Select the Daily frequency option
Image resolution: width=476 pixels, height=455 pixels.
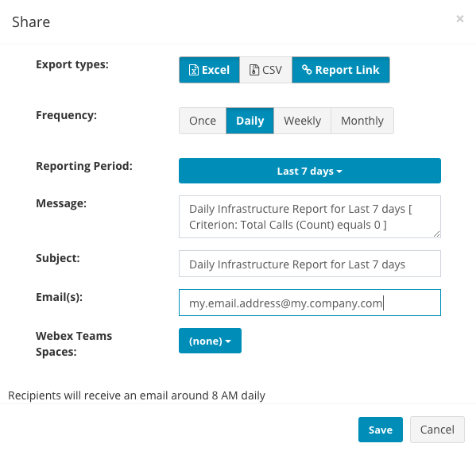click(250, 121)
